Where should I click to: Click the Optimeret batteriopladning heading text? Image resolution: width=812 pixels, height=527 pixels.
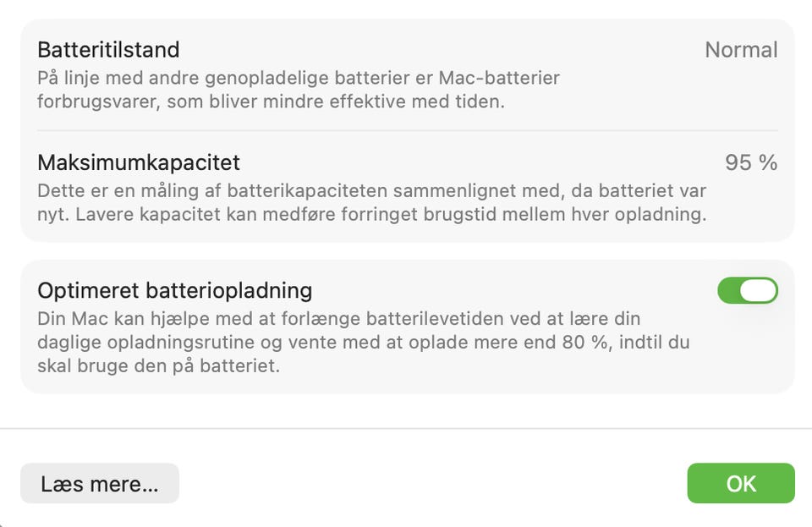click(175, 290)
